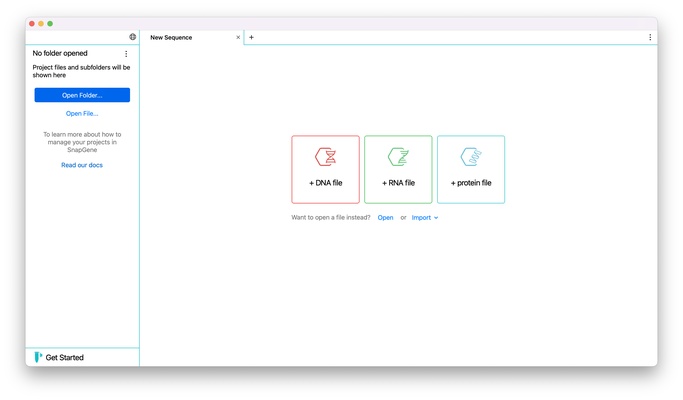
Task: Open the folder panel three-dot menu
Action: pos(126,54)
